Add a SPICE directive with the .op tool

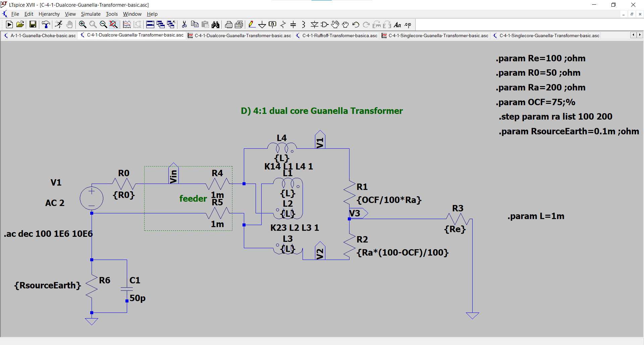(x=407, y=24)
